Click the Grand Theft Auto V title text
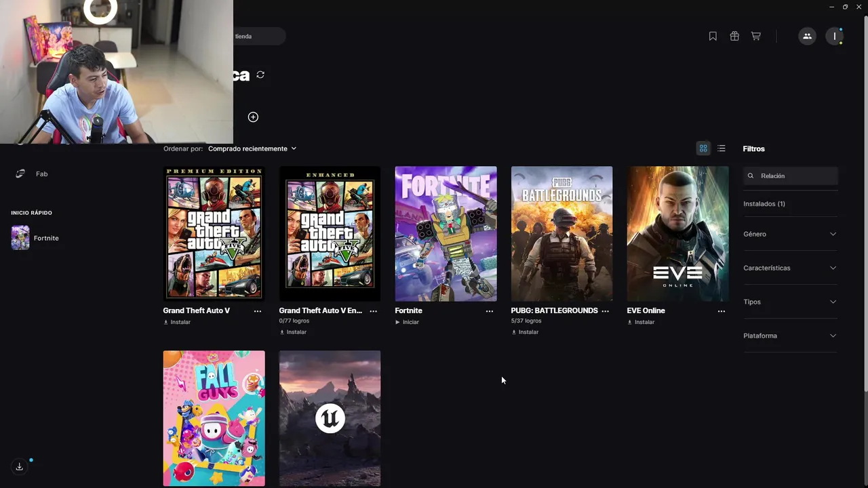The height and width of the screenshot is (488, 868). 197,310
